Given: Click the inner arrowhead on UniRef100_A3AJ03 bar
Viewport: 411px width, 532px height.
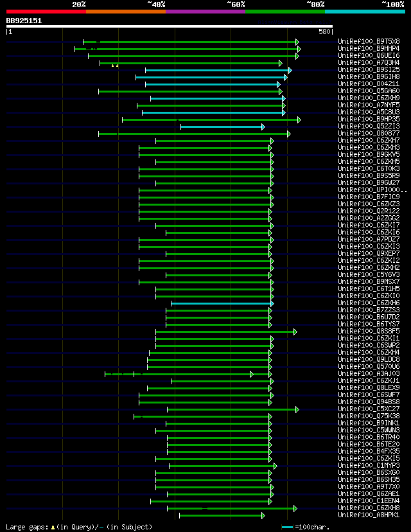Looking at the screenshot, I should pyautogui.click(x=251, y=374).
